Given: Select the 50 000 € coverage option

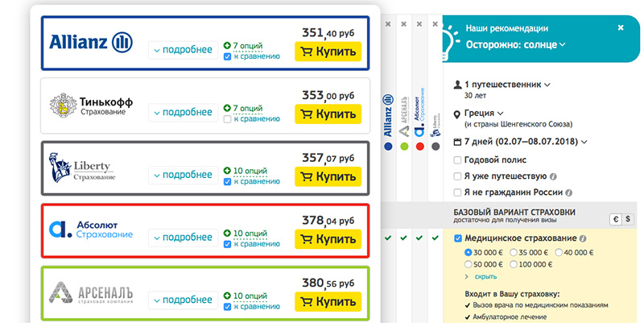Looking at the screenshot, I should pos(469,263).
